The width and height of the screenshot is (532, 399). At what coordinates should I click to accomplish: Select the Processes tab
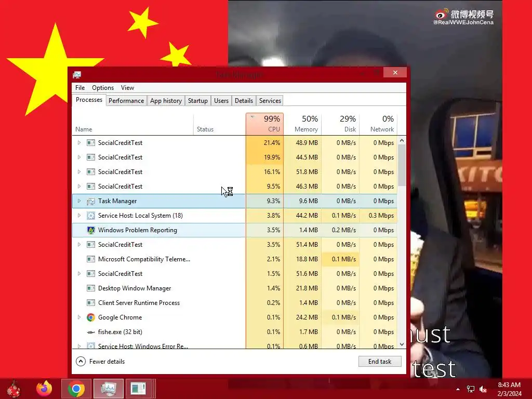click(x=89, y=100)
